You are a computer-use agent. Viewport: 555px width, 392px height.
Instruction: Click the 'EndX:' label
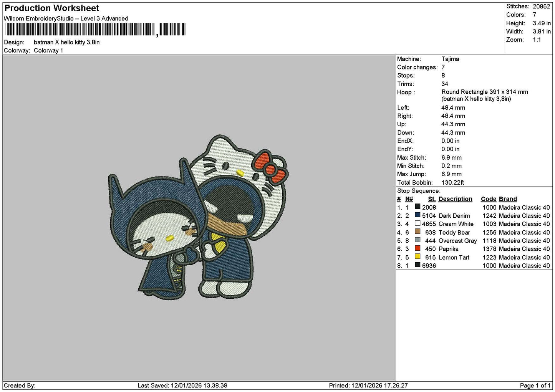[x=405, y=141]
